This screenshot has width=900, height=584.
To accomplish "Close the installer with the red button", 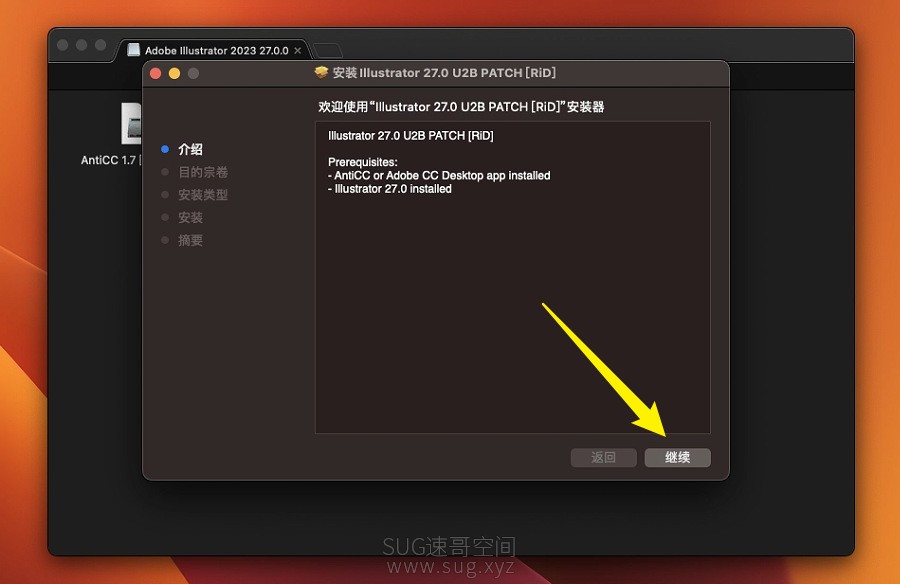I will 156,73.
